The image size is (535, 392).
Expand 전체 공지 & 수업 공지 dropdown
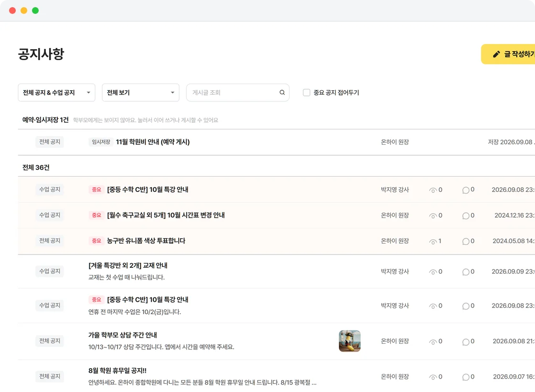coord(57,93)
